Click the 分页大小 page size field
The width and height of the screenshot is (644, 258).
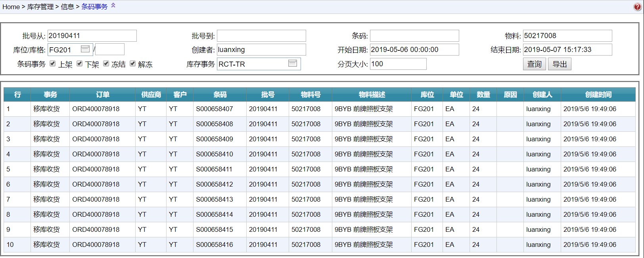(x=398, y=64)
